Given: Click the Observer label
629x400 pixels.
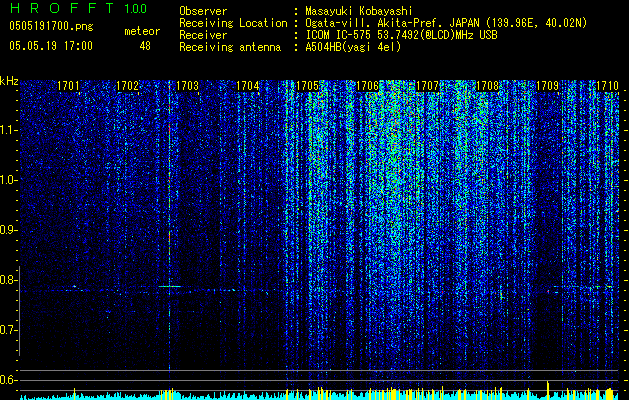Looking at the screenshot, I should [x=203, y=11].
